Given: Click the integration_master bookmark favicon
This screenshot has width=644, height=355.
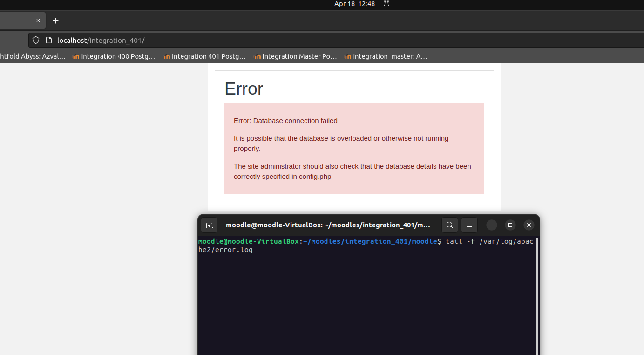Looking at the screenshot, I should click(347, 57).
